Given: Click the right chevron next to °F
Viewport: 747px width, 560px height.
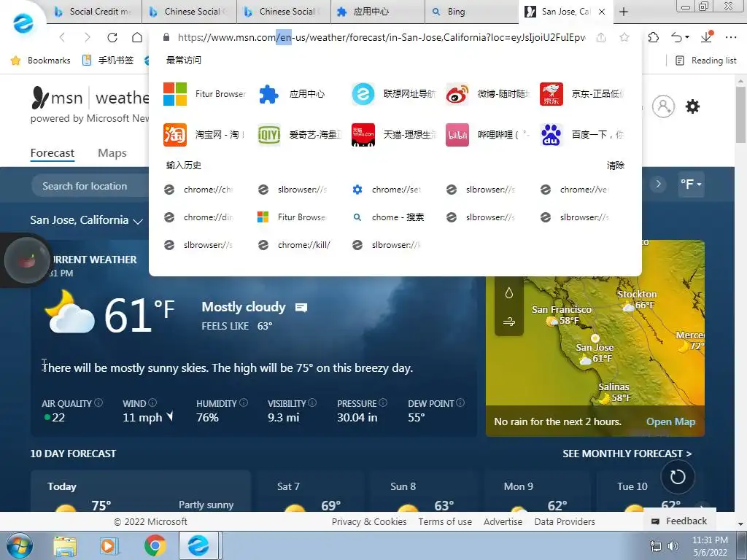Looking at the screenshot, I should pos(659,184).
